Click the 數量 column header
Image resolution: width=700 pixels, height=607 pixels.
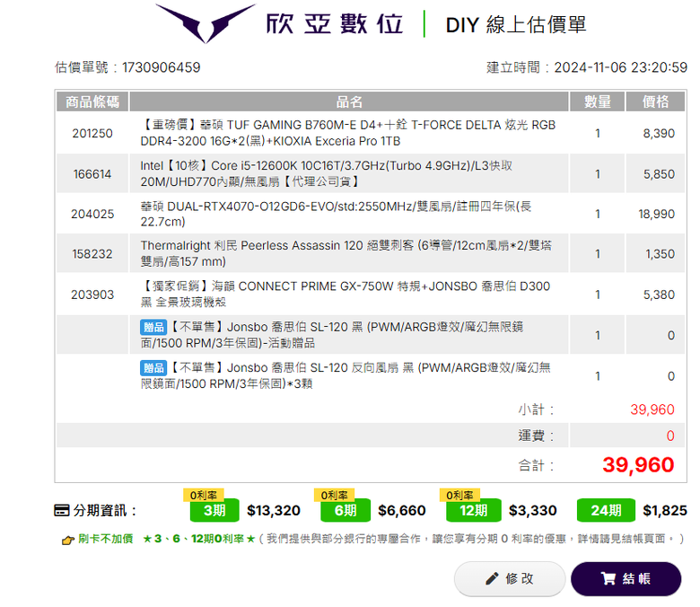pos(598,101)
